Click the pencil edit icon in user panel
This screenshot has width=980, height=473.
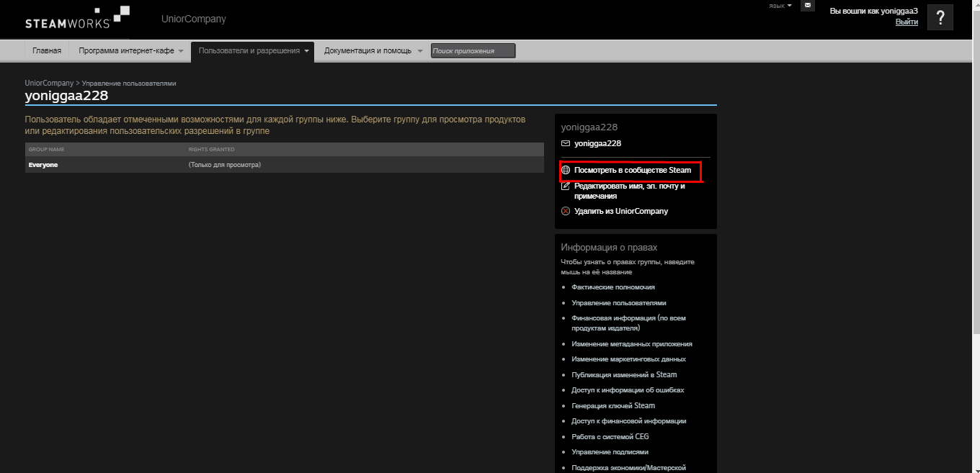click(566, 186)
